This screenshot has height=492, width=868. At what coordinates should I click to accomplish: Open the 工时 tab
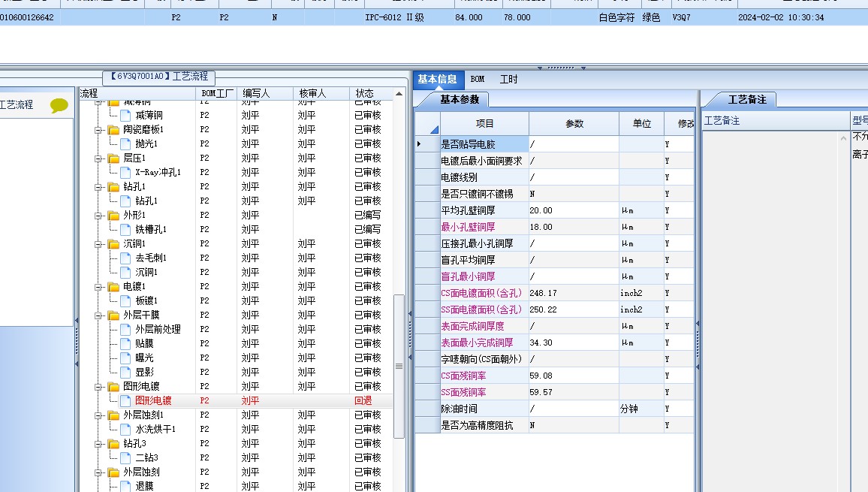point(509,79)
